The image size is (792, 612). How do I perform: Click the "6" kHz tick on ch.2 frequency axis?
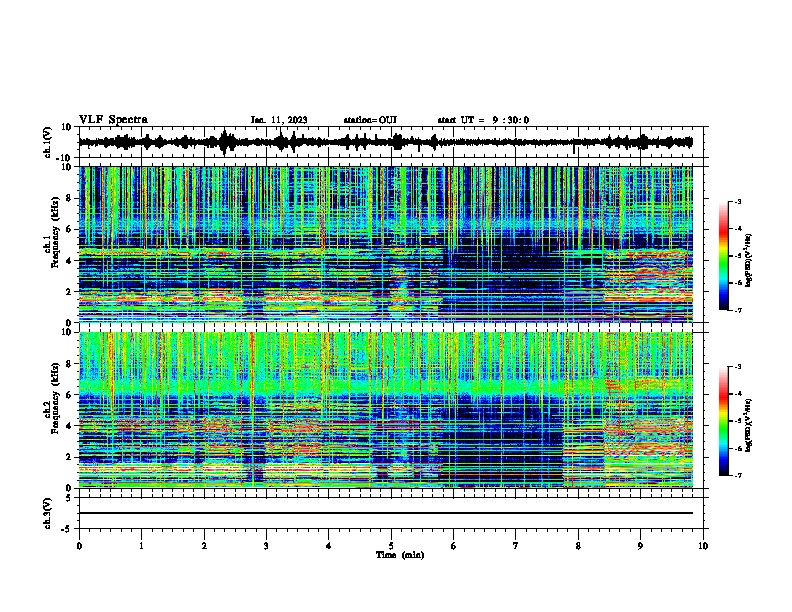point(70,394)
